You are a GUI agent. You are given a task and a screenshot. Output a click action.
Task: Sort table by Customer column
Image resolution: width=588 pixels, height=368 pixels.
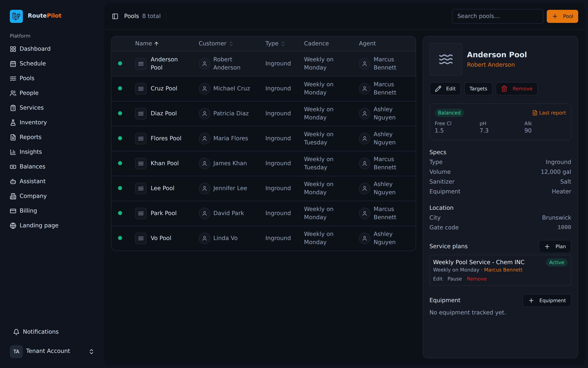click(x=216, y=44)
